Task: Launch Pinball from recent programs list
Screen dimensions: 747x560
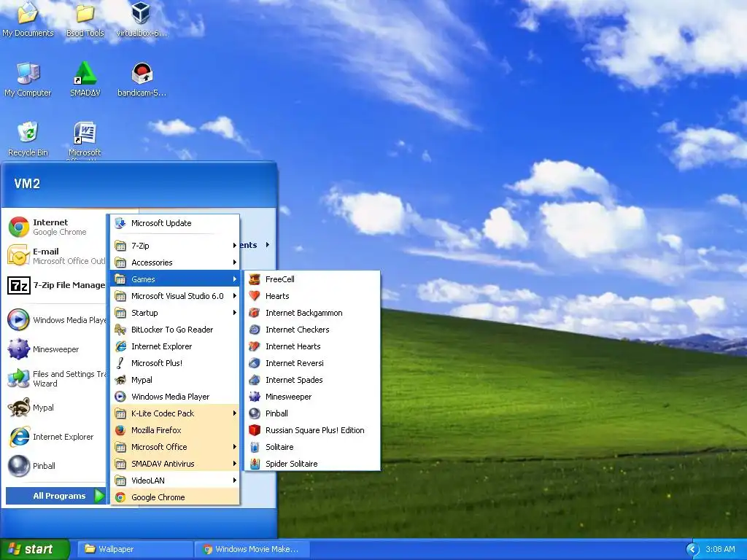Action: tap(55, 466)
